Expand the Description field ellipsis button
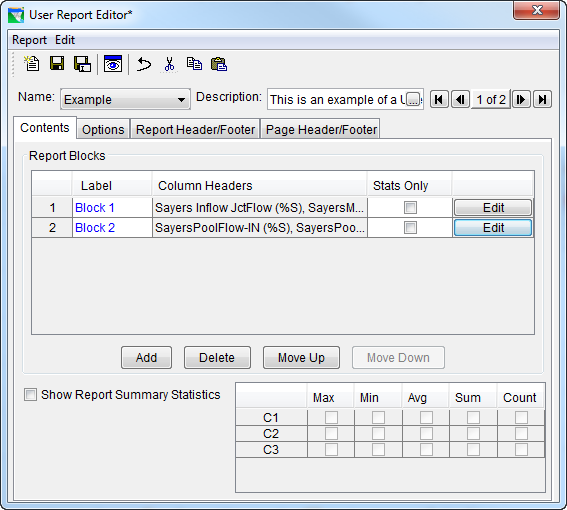This screenshot has width=567, height=510. pyautogui.click(x=413, y=99)
